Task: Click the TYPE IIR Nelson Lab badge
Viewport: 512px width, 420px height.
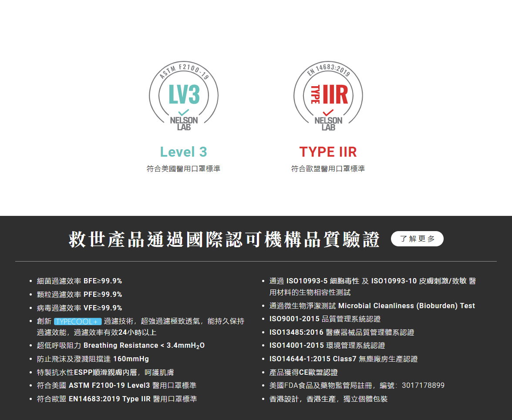Action: pyautogui.click(x=328, y=96)
